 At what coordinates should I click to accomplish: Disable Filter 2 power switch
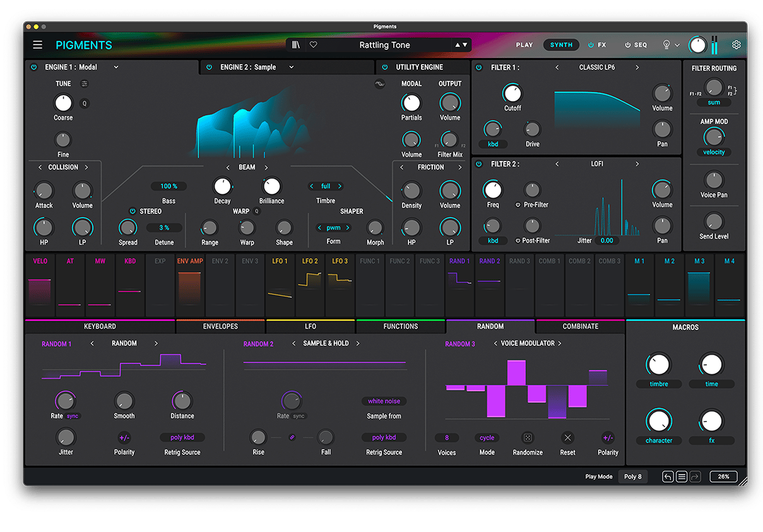478,164
